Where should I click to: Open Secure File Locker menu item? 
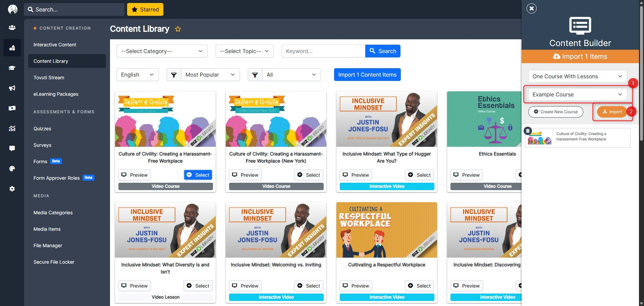(54, 262)
